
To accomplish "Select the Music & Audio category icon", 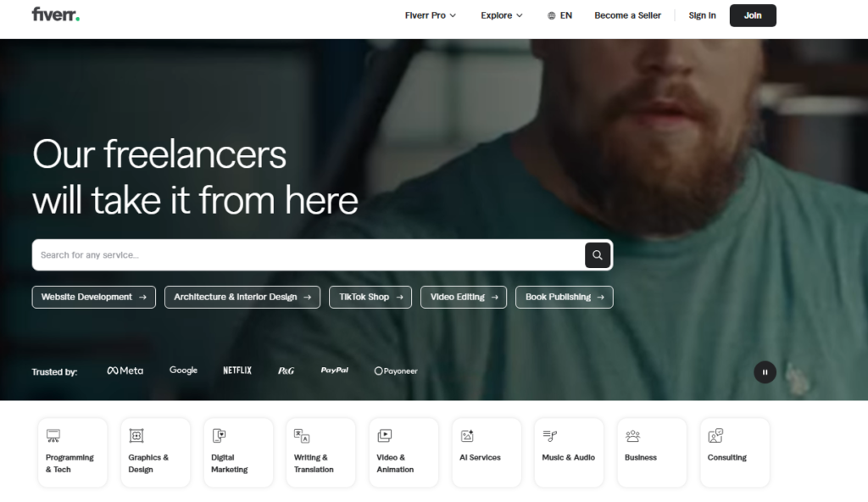I will coord(549,436).
